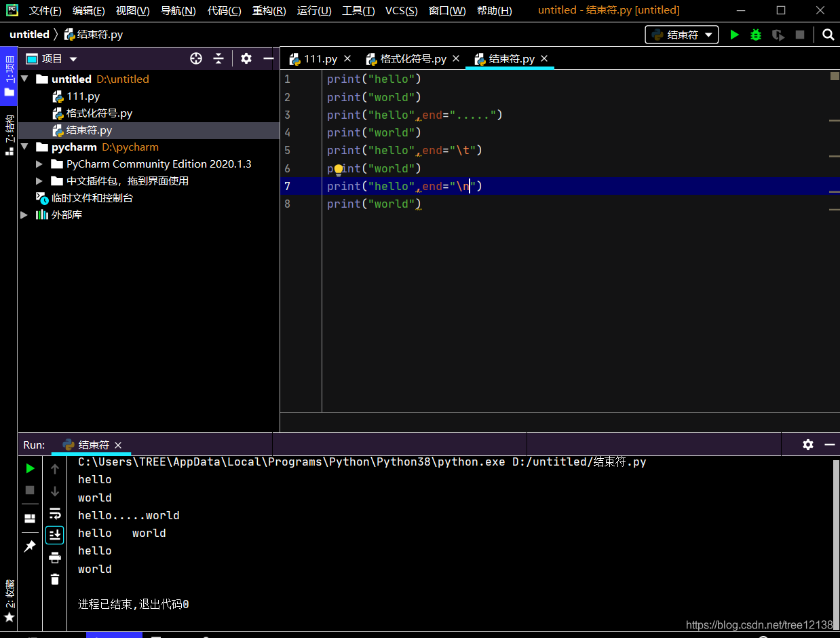Close the 结束符.py editor tab
840x638 pixels.
pos(544,59)
